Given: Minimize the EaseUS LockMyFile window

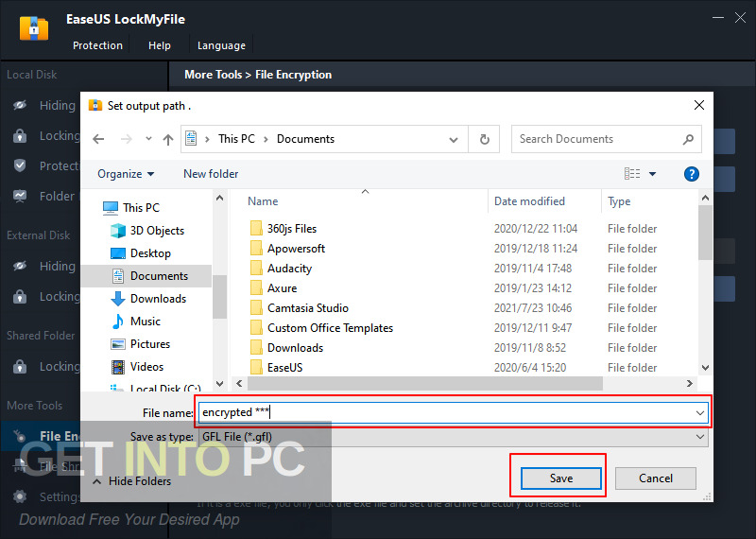Looking at the screenshot, I should pos(718,18).
